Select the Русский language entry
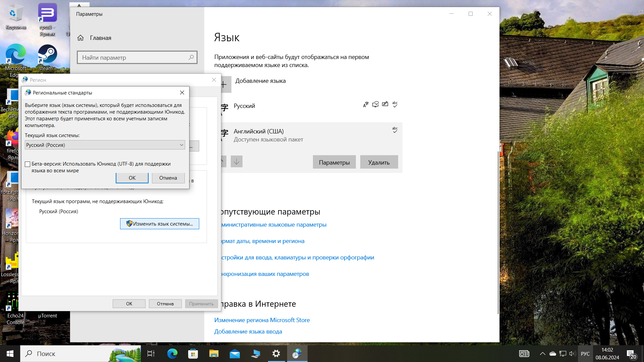 coord(244,106)
